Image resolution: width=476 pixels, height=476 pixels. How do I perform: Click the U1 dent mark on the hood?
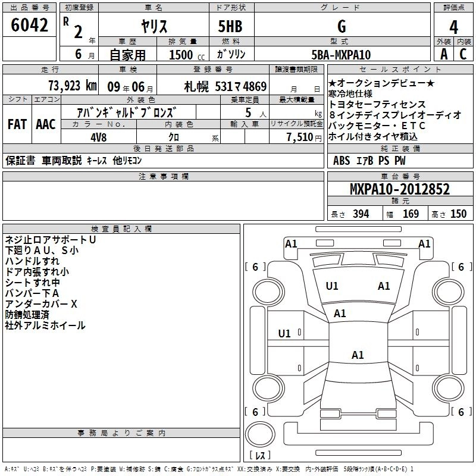331,286
